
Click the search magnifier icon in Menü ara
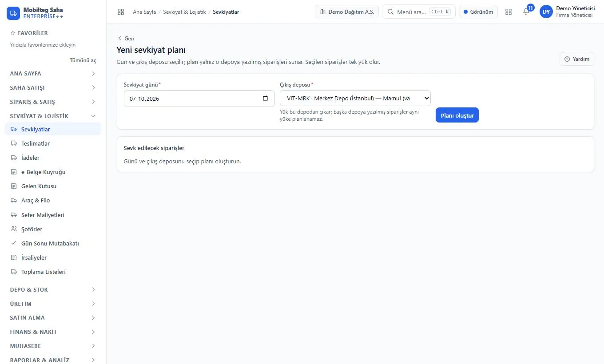coord(390,12)
